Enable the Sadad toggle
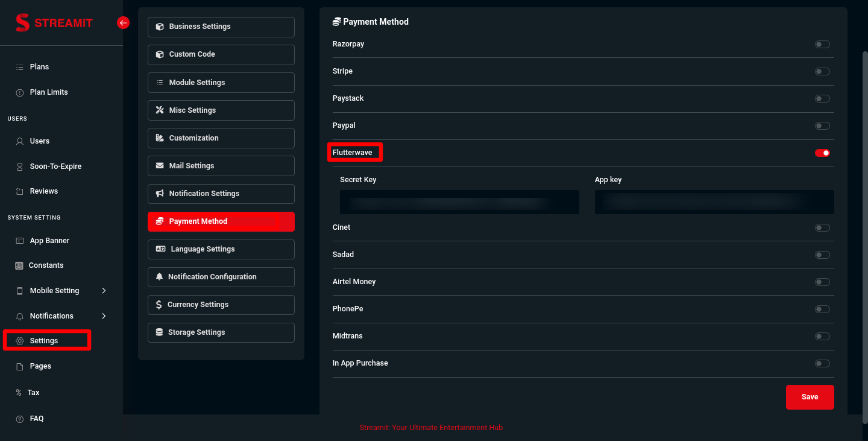Screen dimensions: 868x441 [x=822, y=255]
